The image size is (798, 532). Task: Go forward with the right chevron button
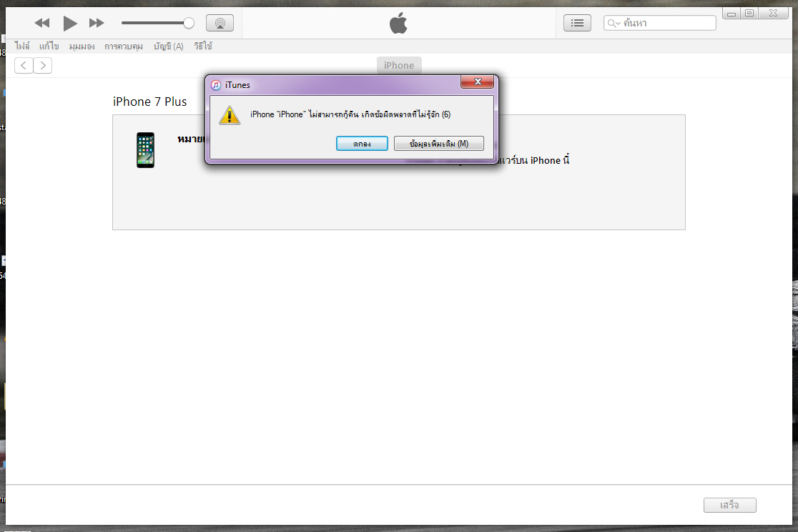coord(43,65)
